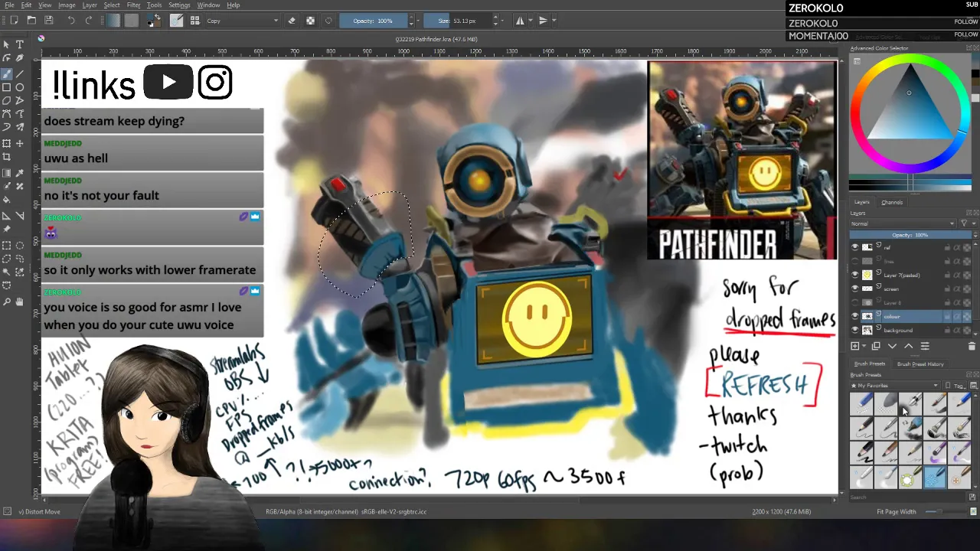Expand the add layer type dropdown arrow
This screenshot has height=551, width=980.
(864, 346)
